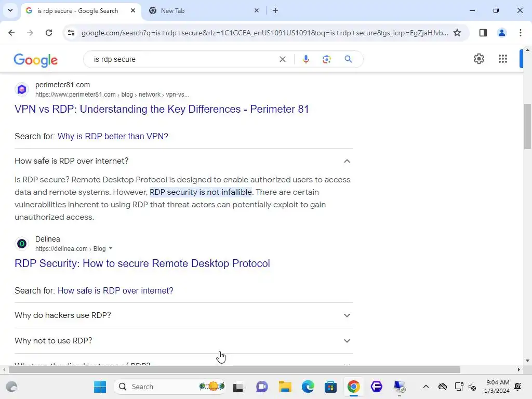
Task: Open the Chat app on taskbar
Action: point(262,387)
